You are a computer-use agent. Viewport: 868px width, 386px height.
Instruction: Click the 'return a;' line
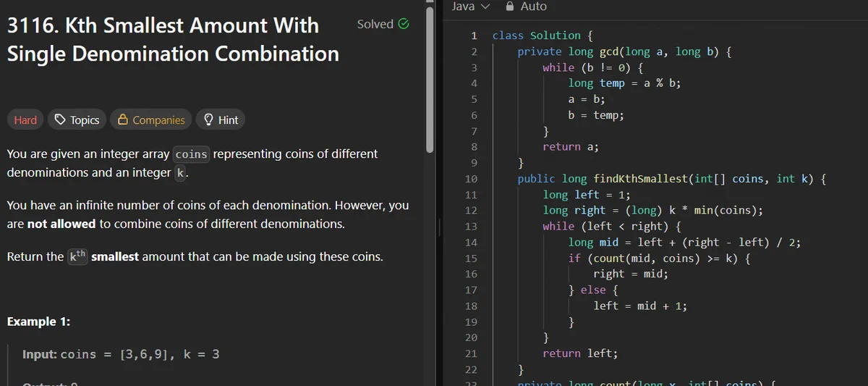(571, 147)
